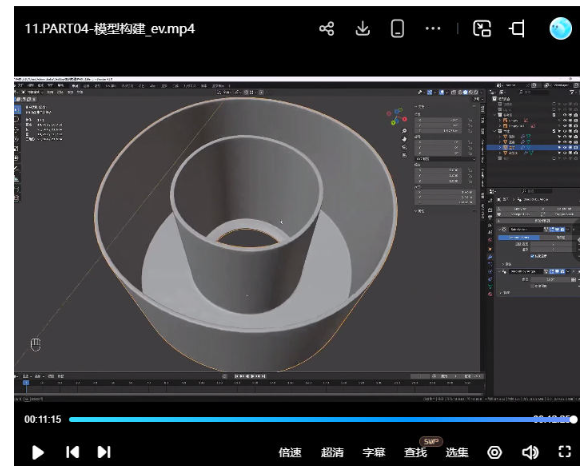Toggle the blue checked modifier checkbox

click(532, 256)
